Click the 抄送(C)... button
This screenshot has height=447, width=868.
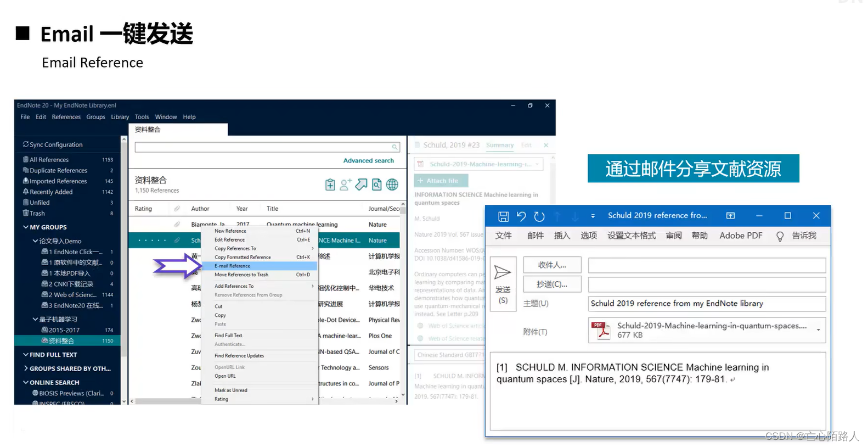(x=552, y=284)
